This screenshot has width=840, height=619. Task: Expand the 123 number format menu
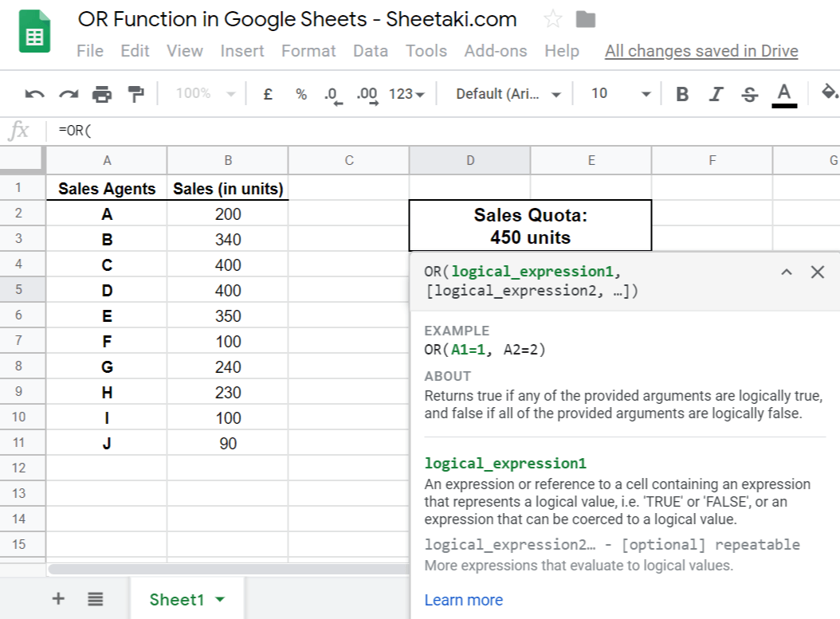tap(406, 94)
